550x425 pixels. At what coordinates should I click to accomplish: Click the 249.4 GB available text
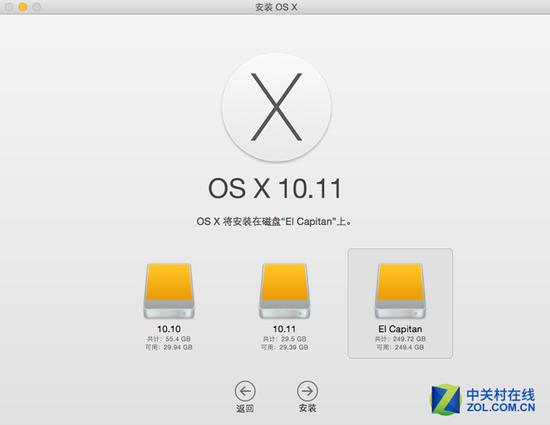point(400,348)
